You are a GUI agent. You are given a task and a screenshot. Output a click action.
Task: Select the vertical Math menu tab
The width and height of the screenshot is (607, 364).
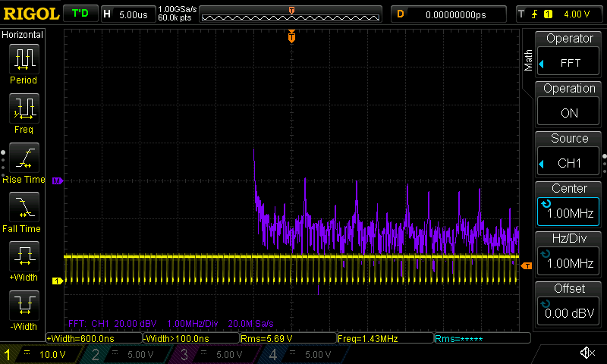(x=529, y=61)
